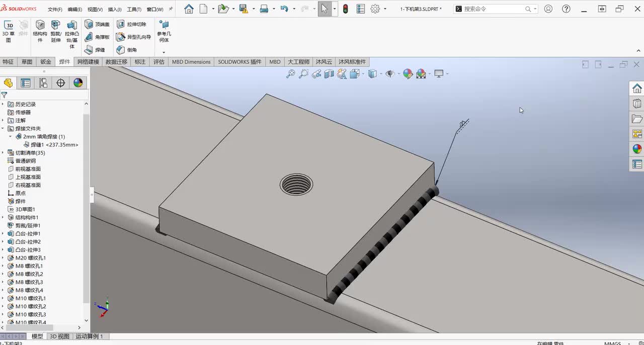Open the 参考几何体 dropdown

coord(164,52)
